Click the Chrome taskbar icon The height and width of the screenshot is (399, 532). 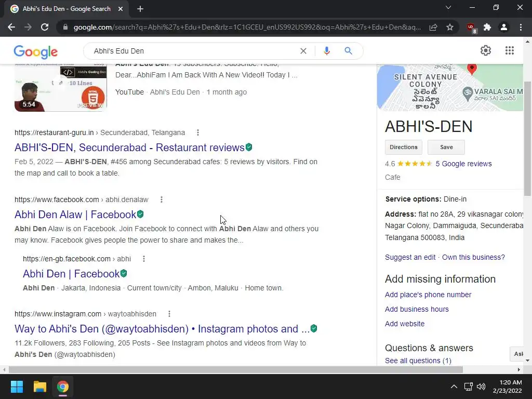pyautogui.click(x=62, y=387)
